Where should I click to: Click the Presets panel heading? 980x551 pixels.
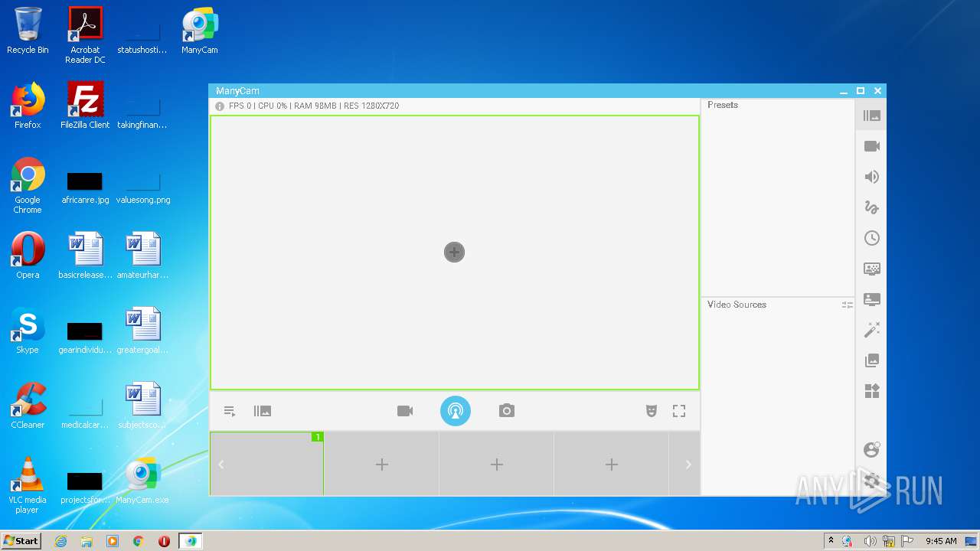coord(723,105)
